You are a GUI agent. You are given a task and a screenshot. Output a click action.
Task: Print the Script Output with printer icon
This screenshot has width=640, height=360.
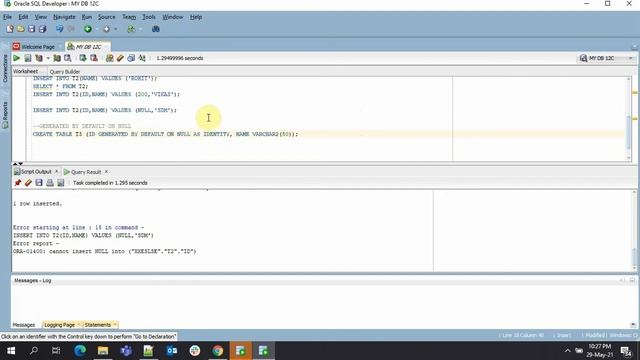click(x=50, y=183)
